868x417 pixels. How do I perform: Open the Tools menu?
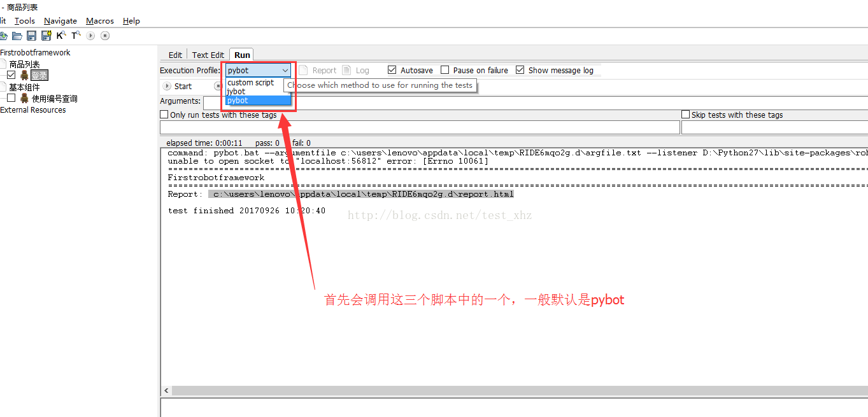(x=25, y=21)
